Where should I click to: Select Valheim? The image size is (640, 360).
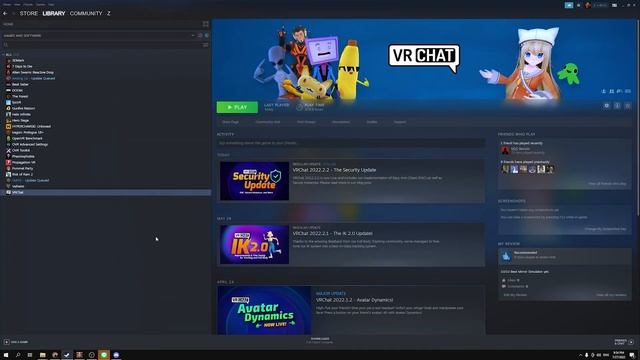[18, 186]
